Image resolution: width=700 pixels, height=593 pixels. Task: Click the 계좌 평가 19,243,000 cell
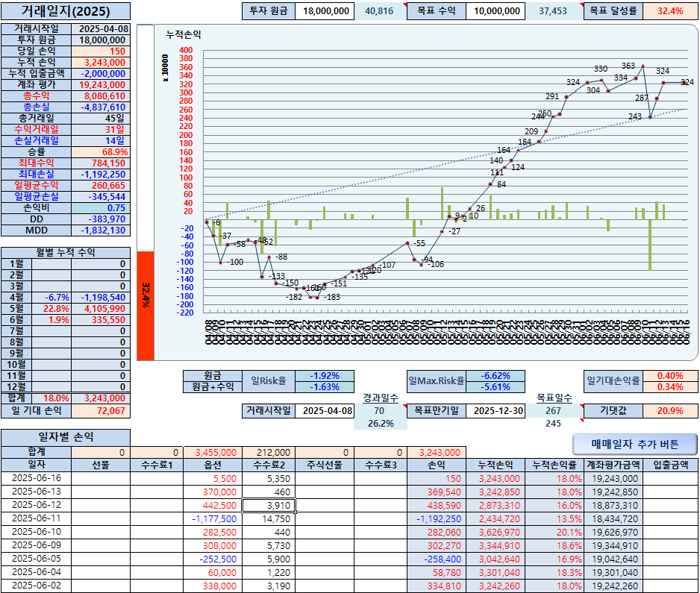pyautogui.click(x=101, y=85)
